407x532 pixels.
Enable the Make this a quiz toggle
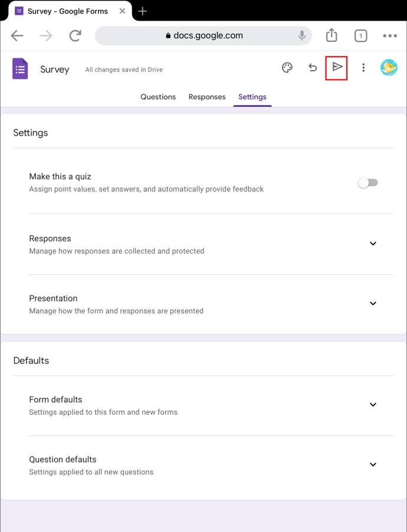coord(367,183)
